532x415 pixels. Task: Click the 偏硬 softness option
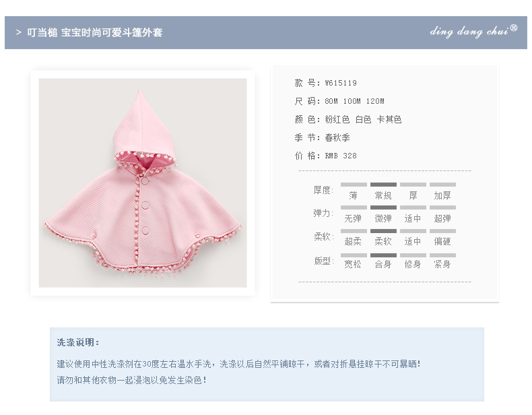click(442, 242)
